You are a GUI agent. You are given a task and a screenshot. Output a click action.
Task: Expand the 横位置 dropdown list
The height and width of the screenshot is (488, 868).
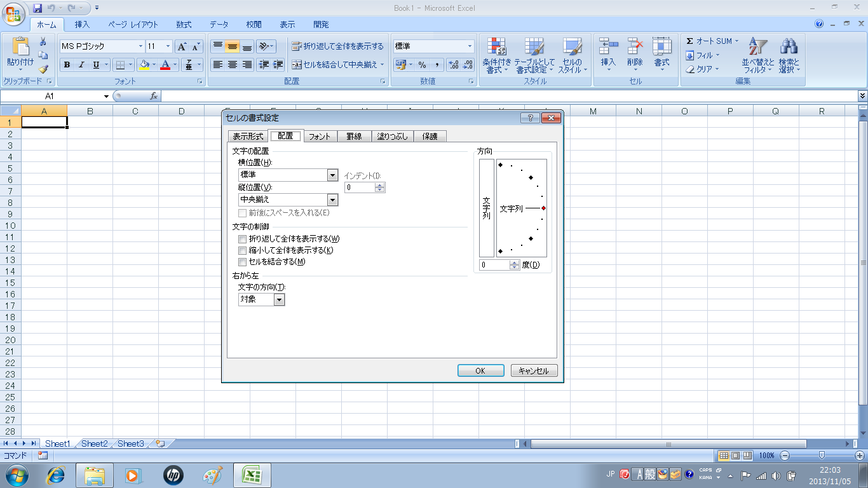(x=332, y=175)
